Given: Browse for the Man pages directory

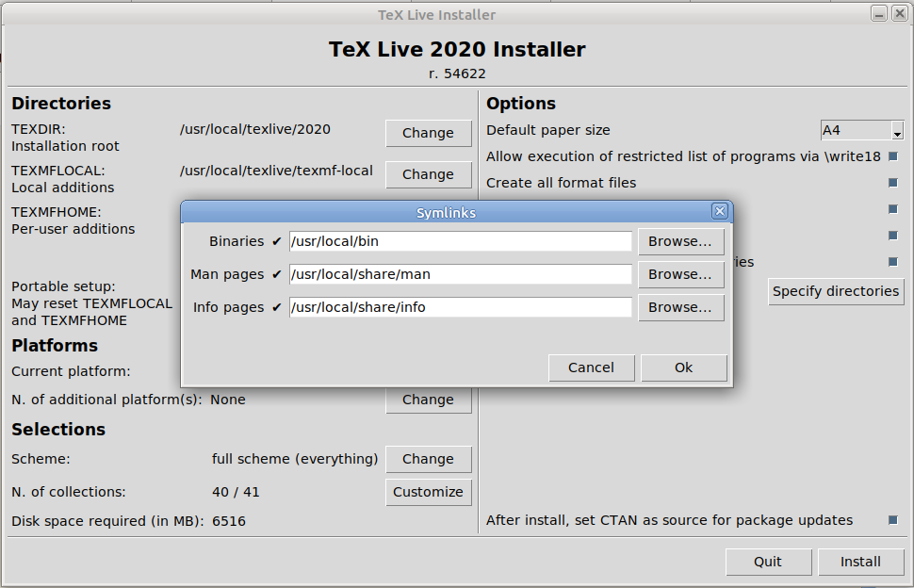Looking at the screenshot, I should (681, 274).
